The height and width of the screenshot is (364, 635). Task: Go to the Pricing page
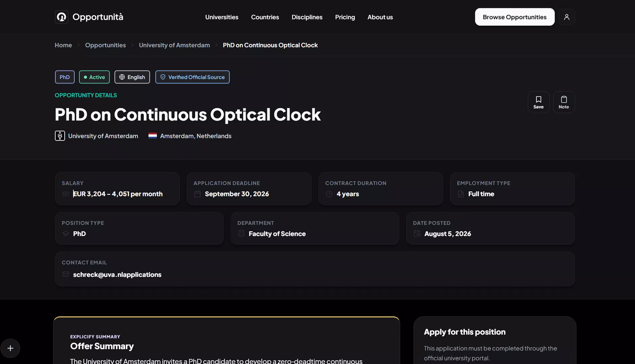point(345,17)
